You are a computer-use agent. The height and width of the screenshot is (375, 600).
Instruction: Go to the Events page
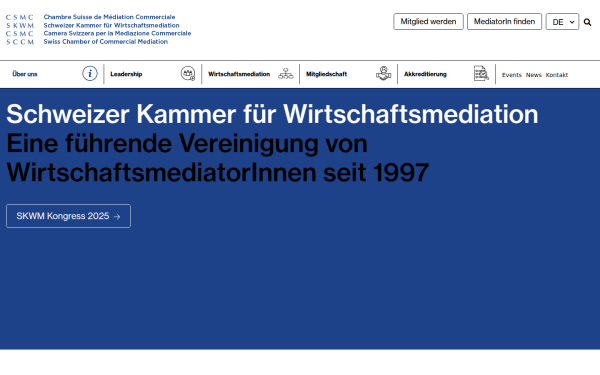pyautogui.click(x=512, y=75)
